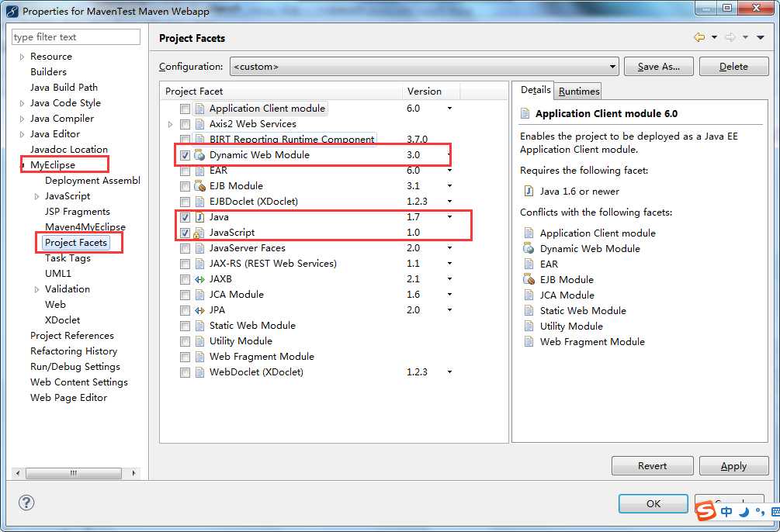780x532 pixels.
Task: Click the Static Web Module facet icon
Action: pos(199,326)
